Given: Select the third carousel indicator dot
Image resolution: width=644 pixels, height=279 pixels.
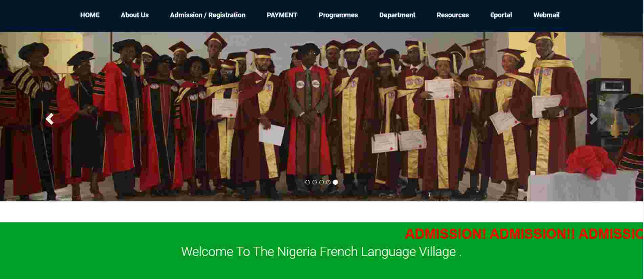Looking at the screenshot, I should [321, 182].
